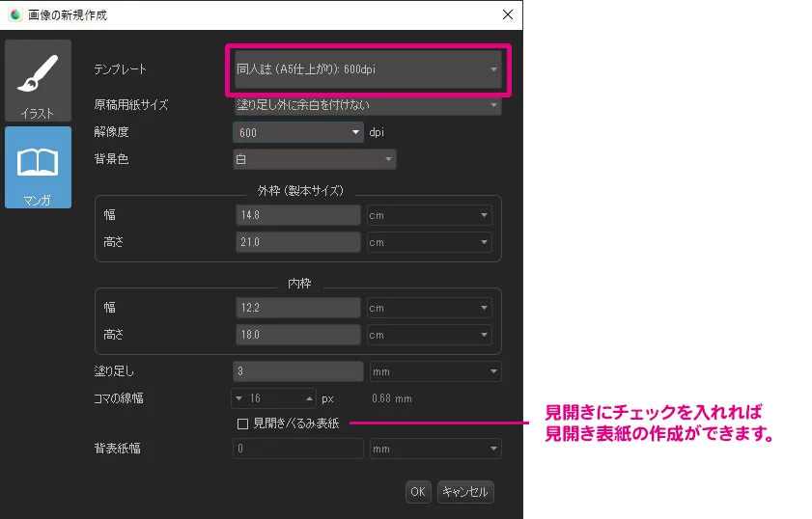Select the マンガ open book icon tab
The image size is (812, 519).
[38, 167]
